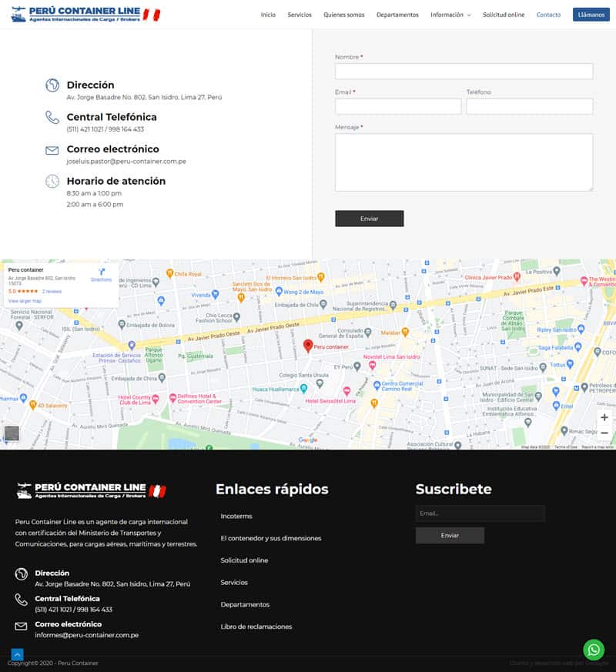This screenshot has width=616, height=672.
Task: Zoom in on the map with plus
Action: click(x=604, y=417)
